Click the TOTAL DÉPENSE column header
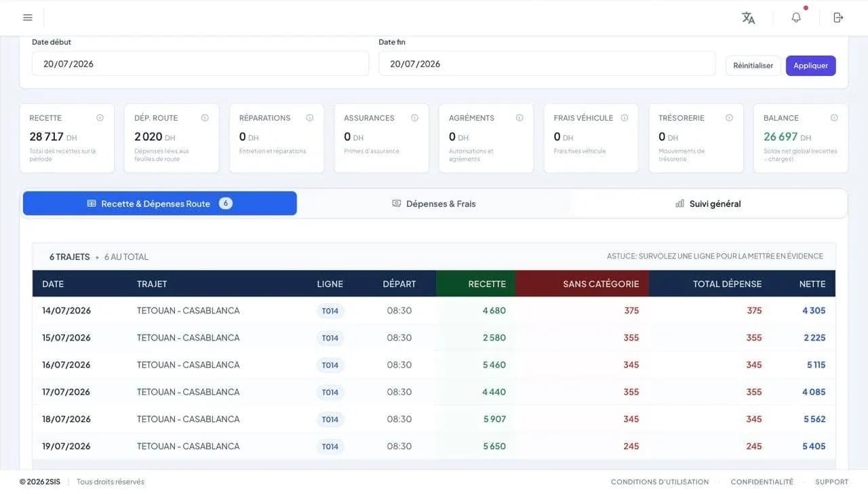868x494 pixels. coord(727,284)
